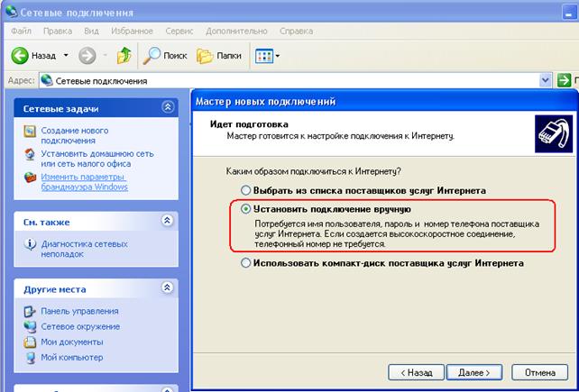Open the Правка menu
The height and width of the screenshot is (392, 579).
click(x=58, y=31)
